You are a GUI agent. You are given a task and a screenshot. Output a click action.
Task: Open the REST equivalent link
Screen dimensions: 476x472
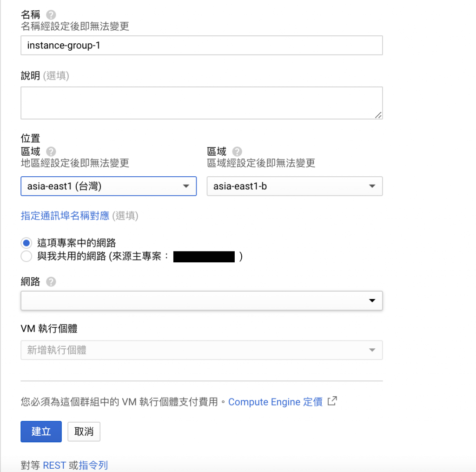click(x=54, y=465)
